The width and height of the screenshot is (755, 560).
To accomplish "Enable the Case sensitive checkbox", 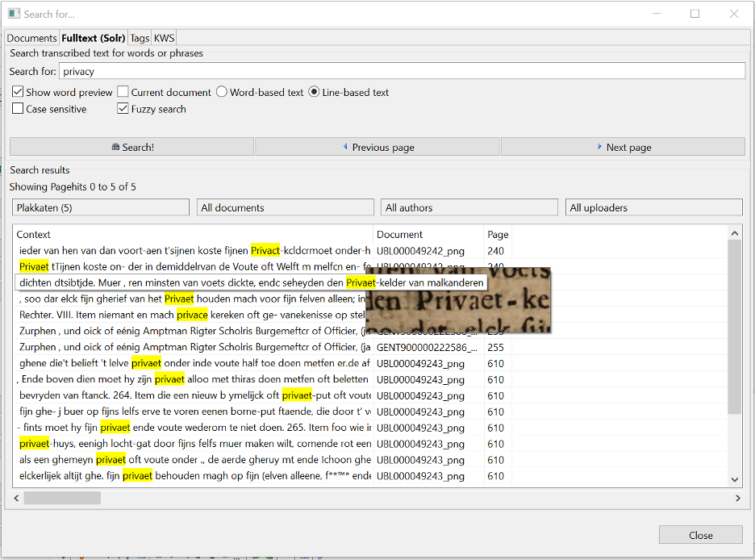I will pos(17,108).
